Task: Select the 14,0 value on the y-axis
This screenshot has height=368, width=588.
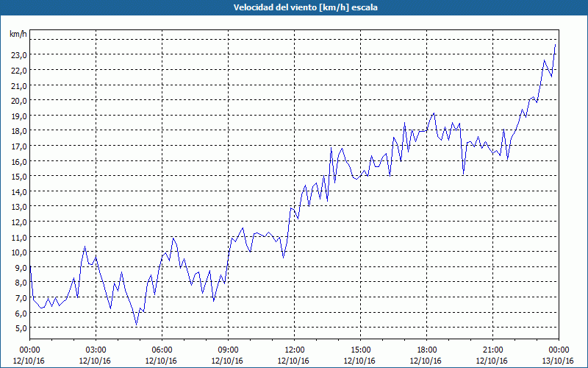Action: tap(19, 192)
